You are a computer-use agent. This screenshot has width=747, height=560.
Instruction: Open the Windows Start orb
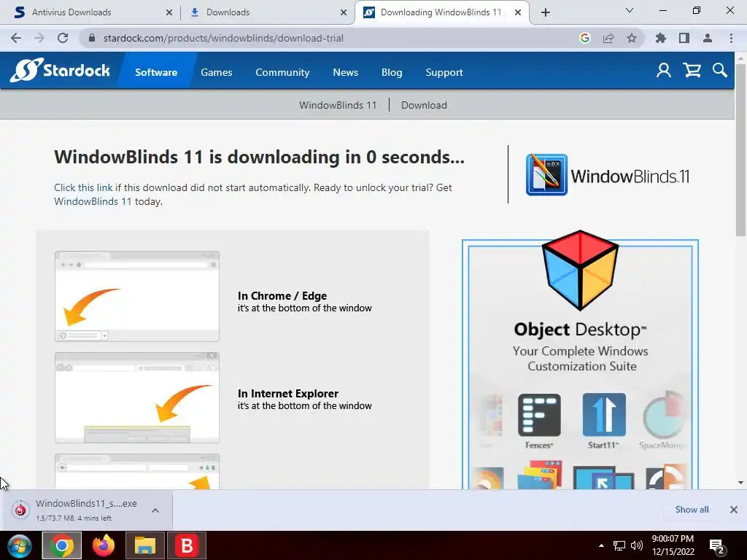[x=19, y=545]
